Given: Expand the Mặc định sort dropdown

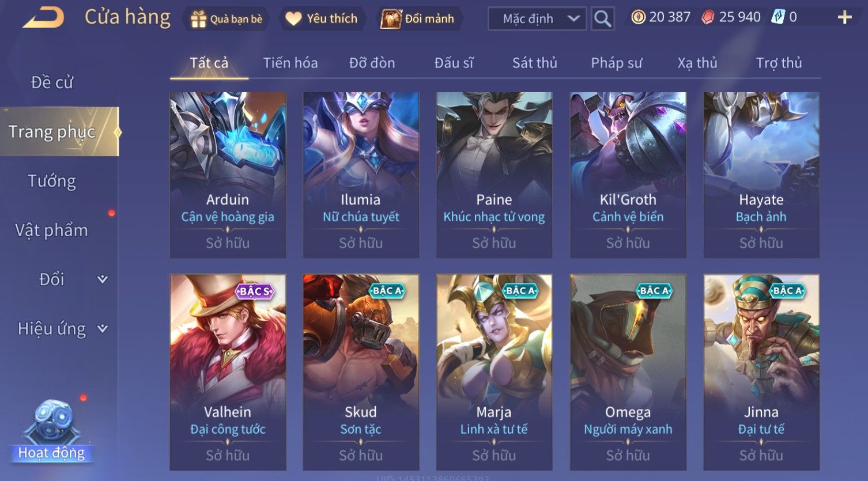Looking at the screenshot, I should point(537,19).
